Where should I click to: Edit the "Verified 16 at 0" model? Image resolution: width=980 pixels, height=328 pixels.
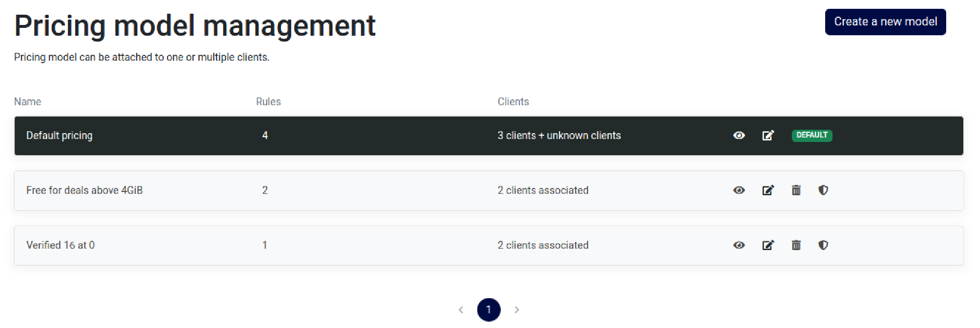pos(768,245)
